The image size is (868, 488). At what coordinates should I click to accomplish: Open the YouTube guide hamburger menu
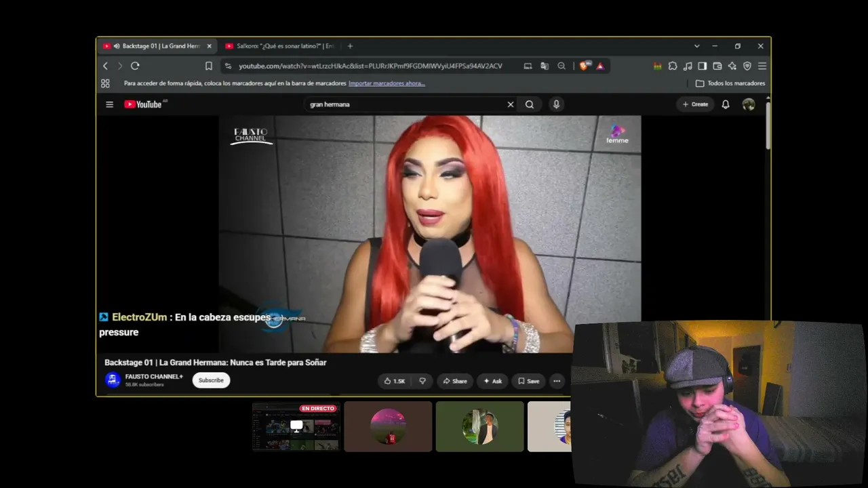[x=109, y=104]
